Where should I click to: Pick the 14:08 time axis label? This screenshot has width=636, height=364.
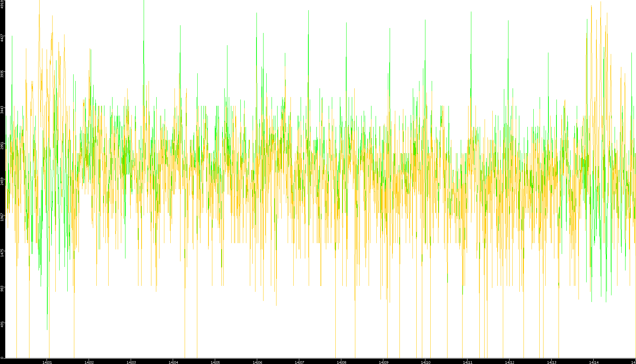coord(341,362)
